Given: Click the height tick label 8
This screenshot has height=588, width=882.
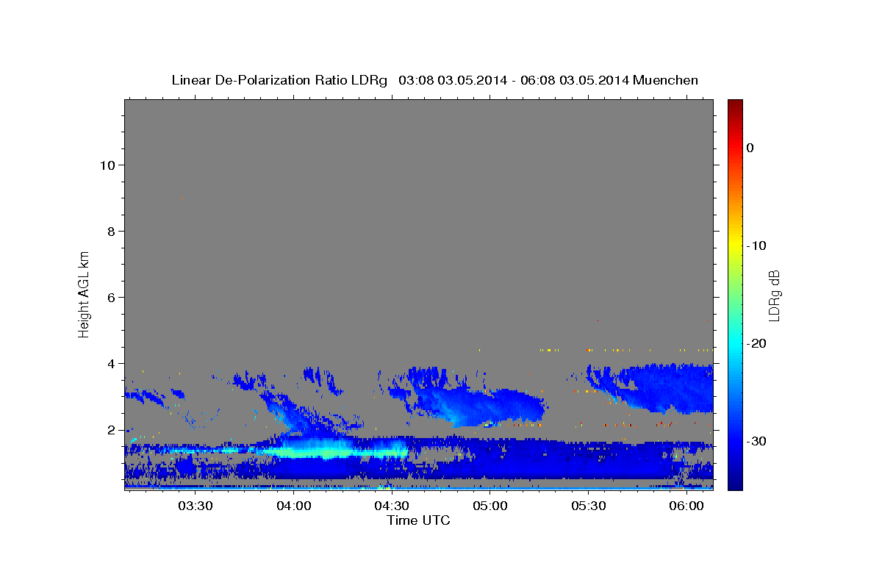Looking at the screenshot, I should click(x=111, y=232).
